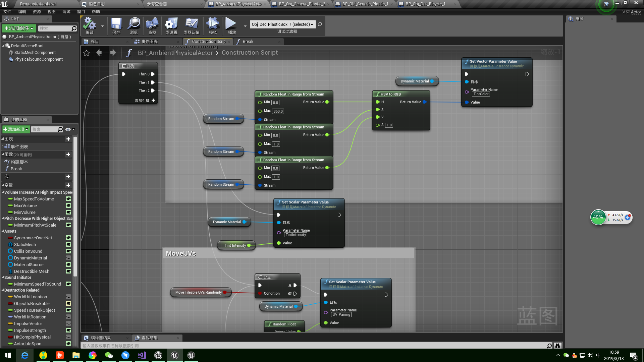Navigate back with the left arrow
This screenshot has width=644, height=362.
click(99, 53)
